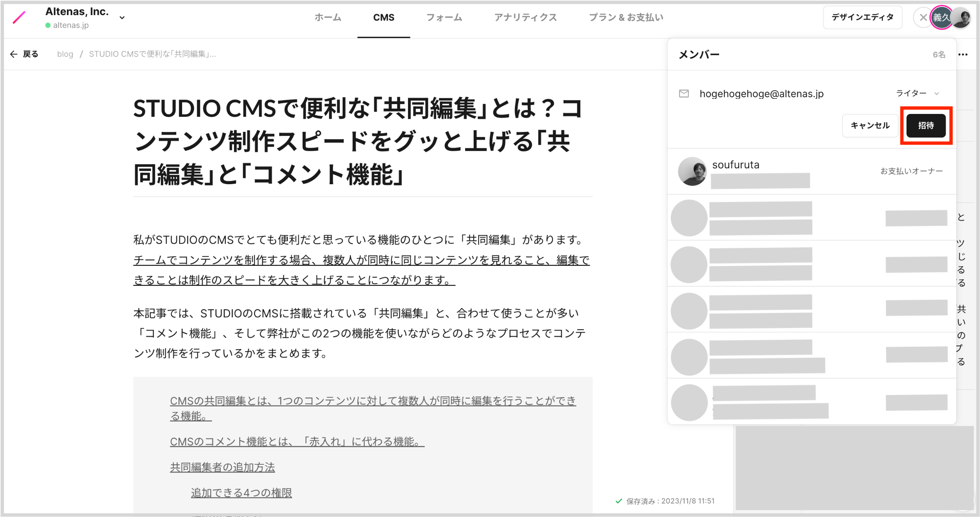
Task: Click the STUDIO pink slash logo
Action: click(x=19, y=18)
